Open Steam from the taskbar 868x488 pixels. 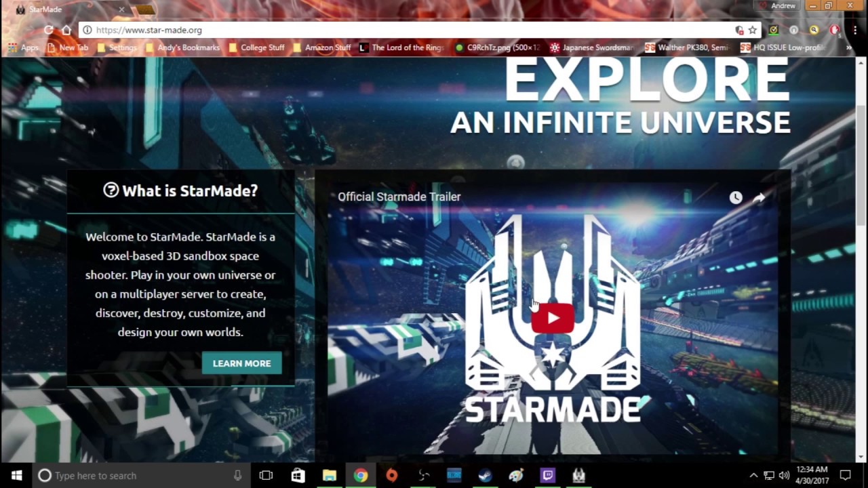485,475
